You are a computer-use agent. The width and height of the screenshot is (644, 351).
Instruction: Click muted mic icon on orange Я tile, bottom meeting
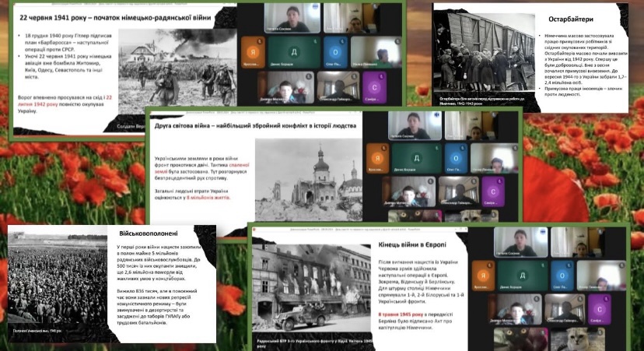490,265
